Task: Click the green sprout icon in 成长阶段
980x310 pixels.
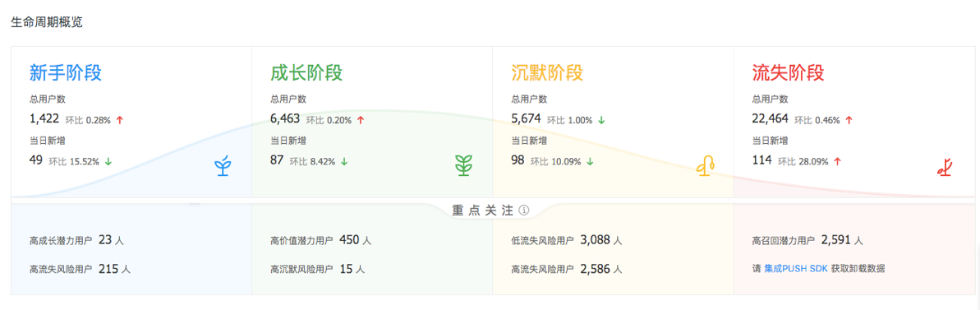Action: 463,165
